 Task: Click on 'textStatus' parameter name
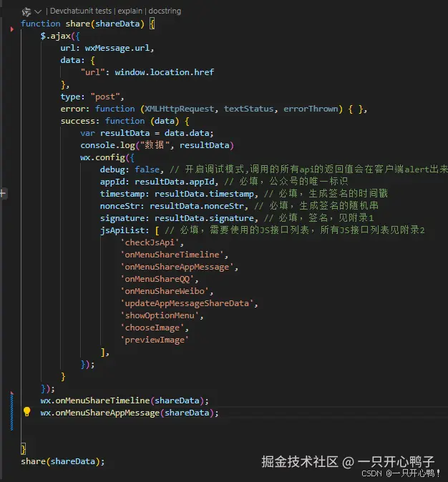pos(248,109)
